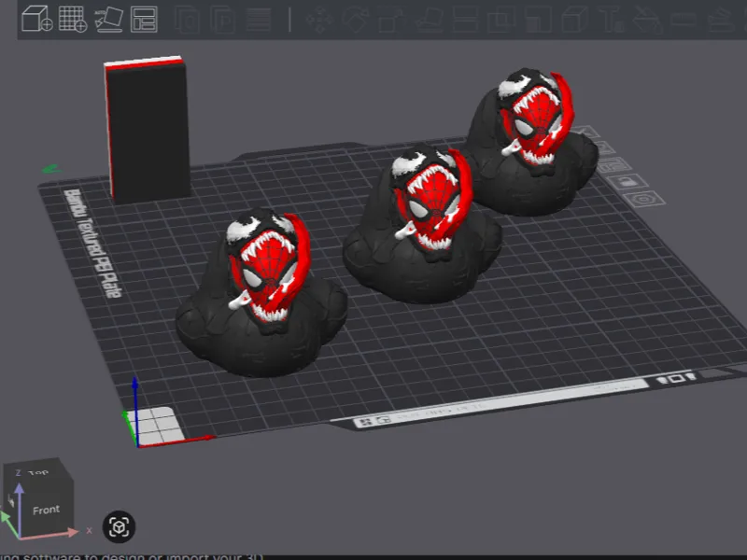Click the Add model cube icon
The height and width of the screenshot is (560, 747).
pyautogui.click(x=37, y=19)
